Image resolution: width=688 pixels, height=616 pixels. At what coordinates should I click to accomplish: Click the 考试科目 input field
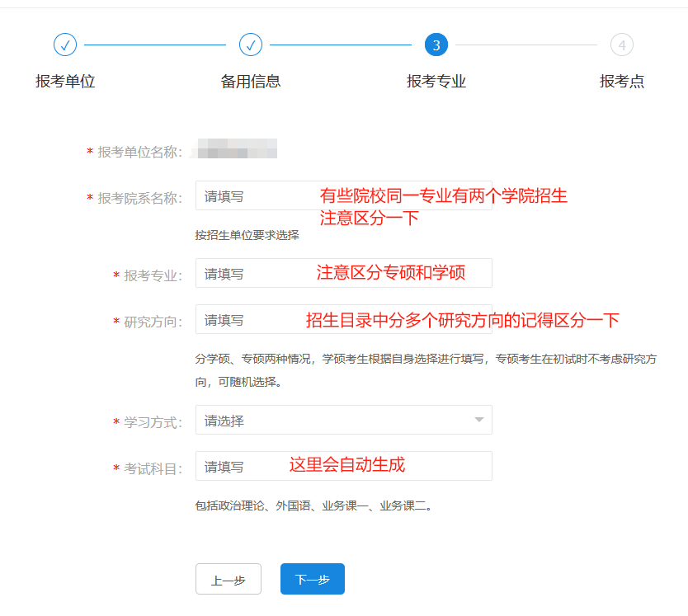coord(239,467)
